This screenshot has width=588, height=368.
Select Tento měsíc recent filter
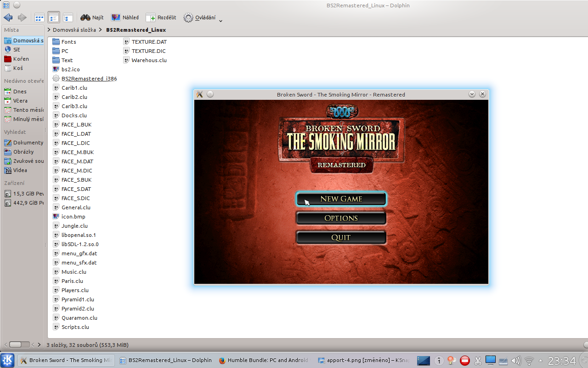[23, 110]
